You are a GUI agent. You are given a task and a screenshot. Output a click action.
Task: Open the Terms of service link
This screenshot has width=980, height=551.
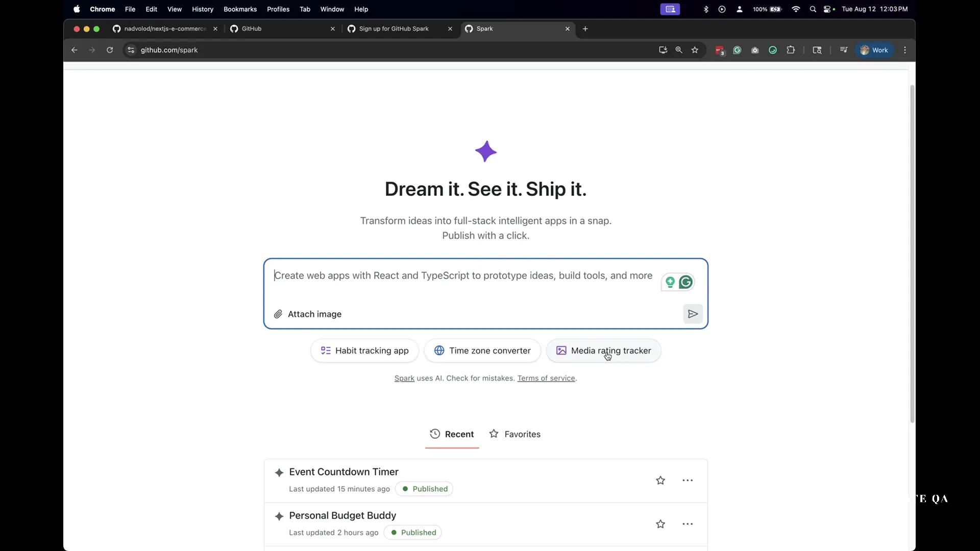click(x=546, y=379)
